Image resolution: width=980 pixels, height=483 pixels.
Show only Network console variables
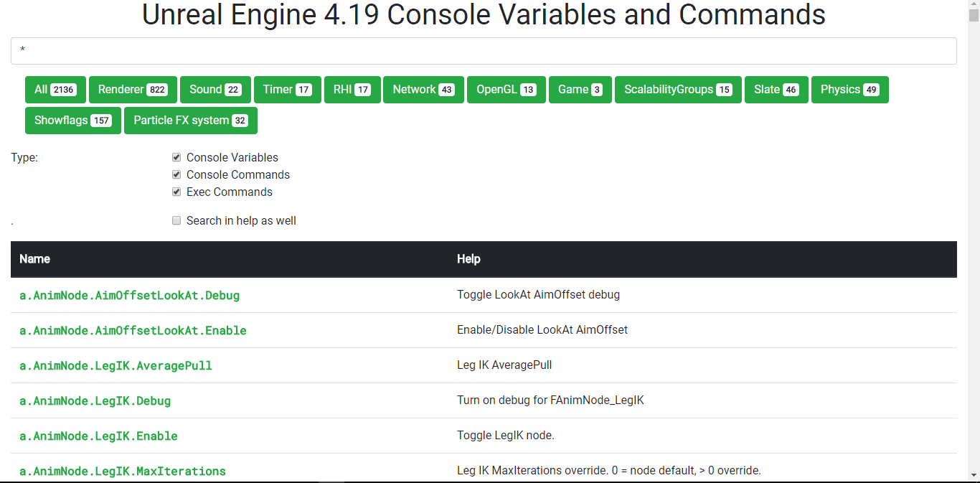[423, 90]
